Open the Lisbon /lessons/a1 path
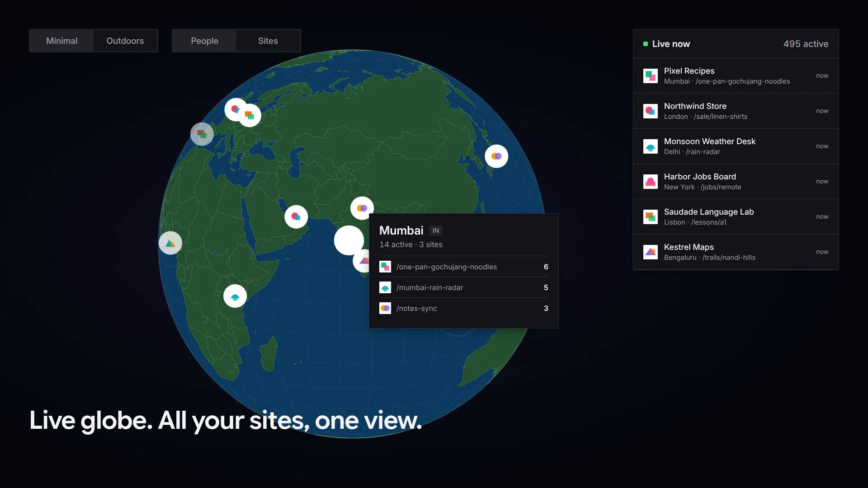This screenshot has height=488, width=868. [695, 222]
